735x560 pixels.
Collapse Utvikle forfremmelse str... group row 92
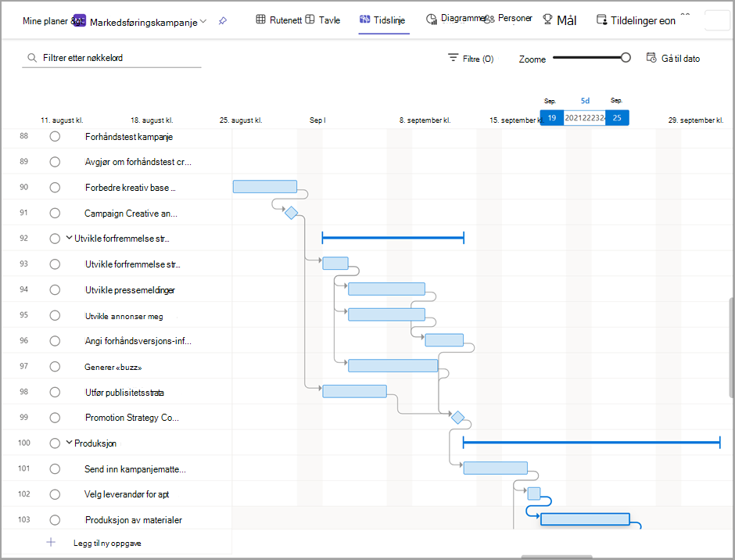click(70, 238)
